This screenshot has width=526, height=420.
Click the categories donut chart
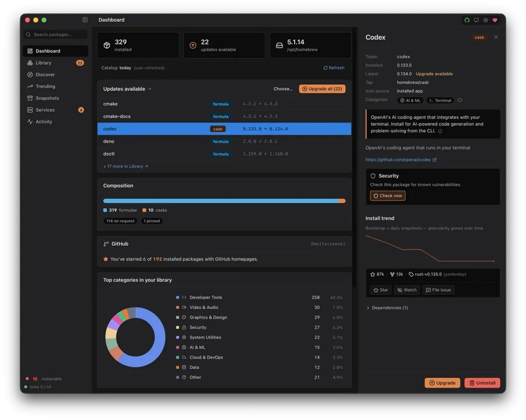coord(135,337)
